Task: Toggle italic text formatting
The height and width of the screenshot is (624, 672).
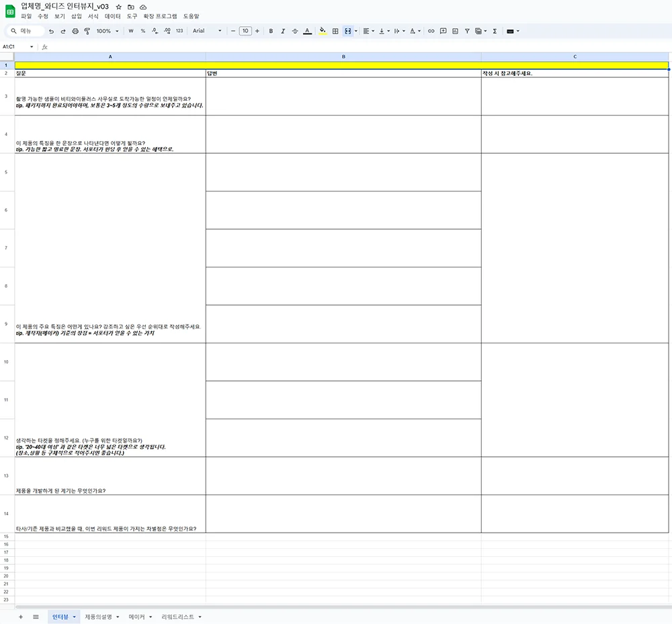Action: (283, 31)
